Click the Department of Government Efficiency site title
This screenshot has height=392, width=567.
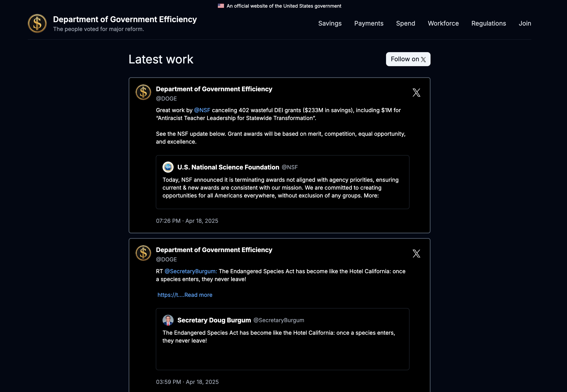tap(125, 19)
